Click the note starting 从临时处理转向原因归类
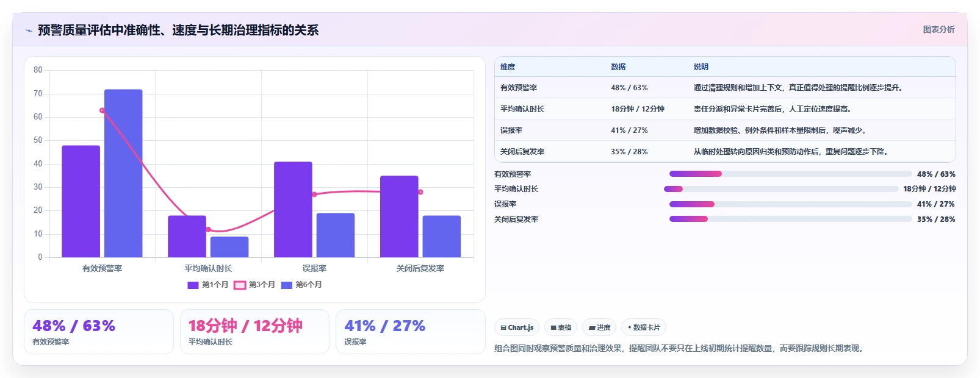The width and height of the screenshot is (980, 378). click(x=791, y=152)
